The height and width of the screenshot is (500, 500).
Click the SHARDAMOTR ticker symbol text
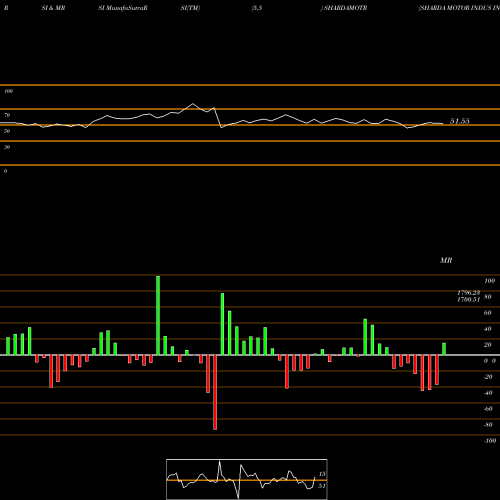click(345, 8)
